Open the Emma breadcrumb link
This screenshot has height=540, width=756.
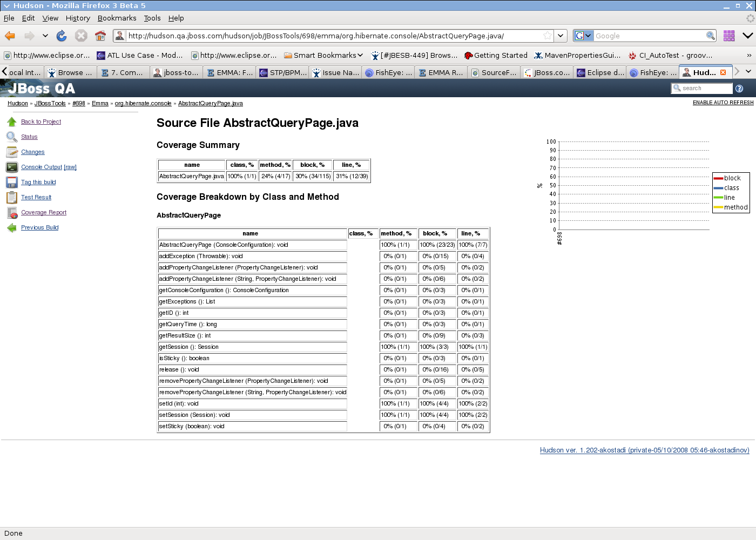(x=100, y=103)
